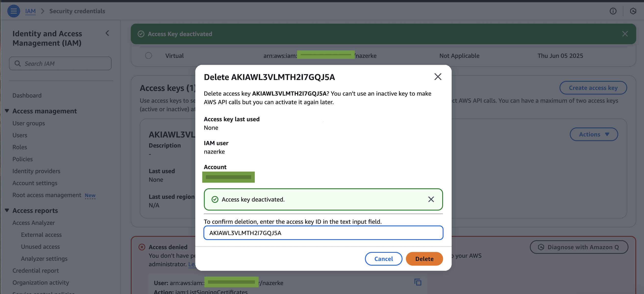Open Account settings in the sidebar

(x=35, y=183)
